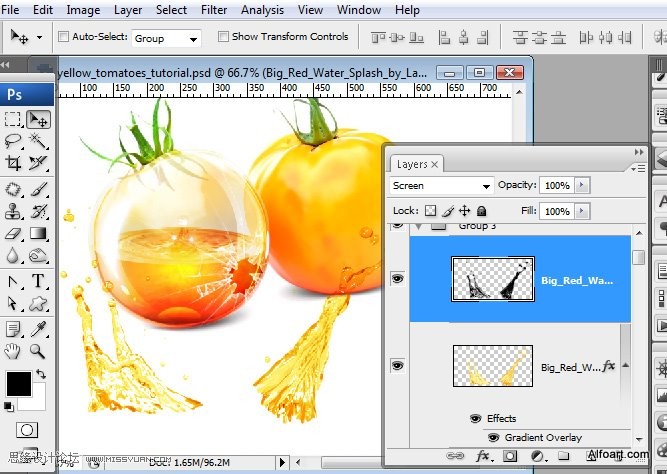Select the Dodge tool
The image size is (667, 474).
[38, 255]
